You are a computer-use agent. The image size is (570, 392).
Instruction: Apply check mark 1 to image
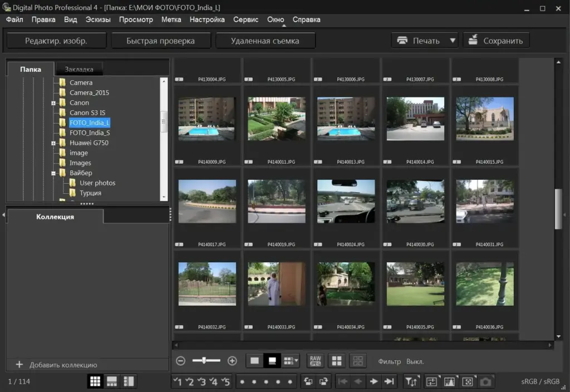pos(178,381)
